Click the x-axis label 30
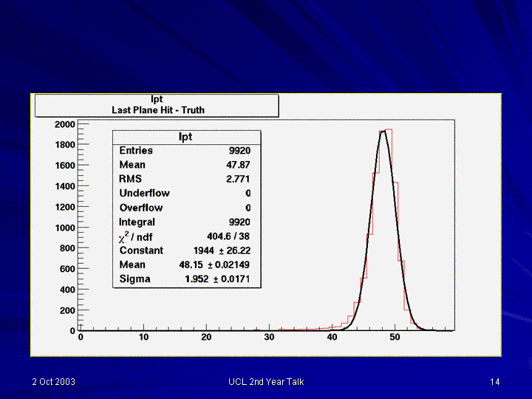 [x=269, y=337]
